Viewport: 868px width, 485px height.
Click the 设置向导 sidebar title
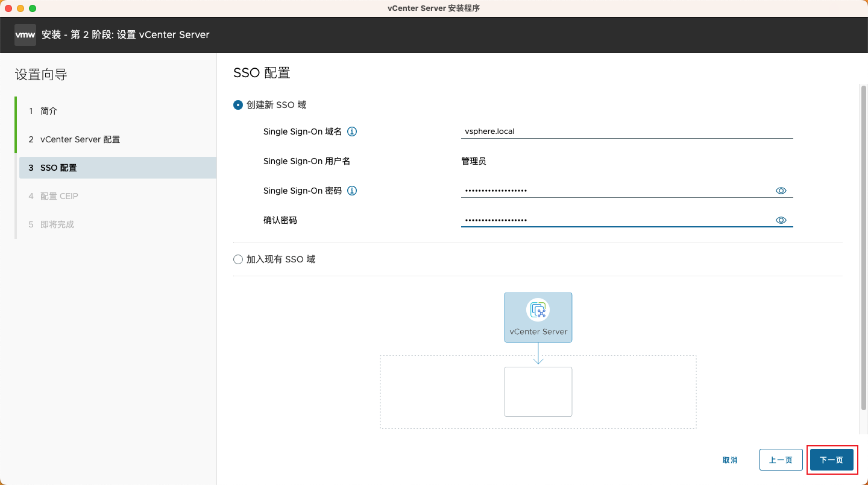click(41, 75)
